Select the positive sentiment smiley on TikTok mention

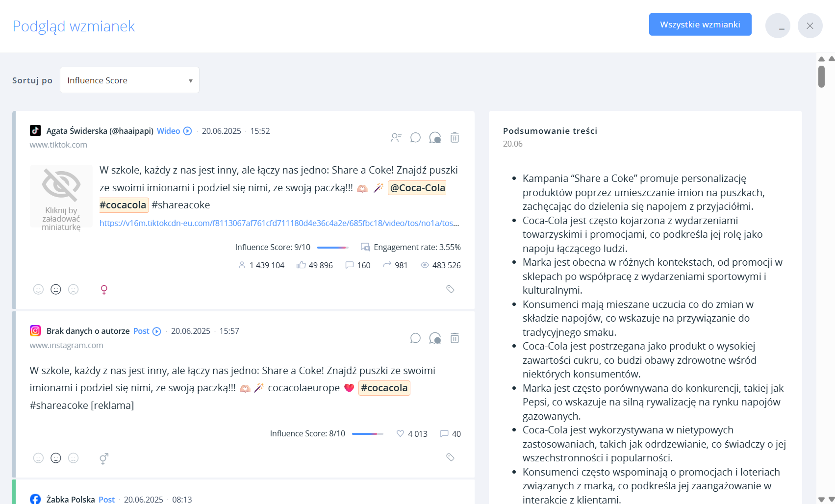pos(39,289)
